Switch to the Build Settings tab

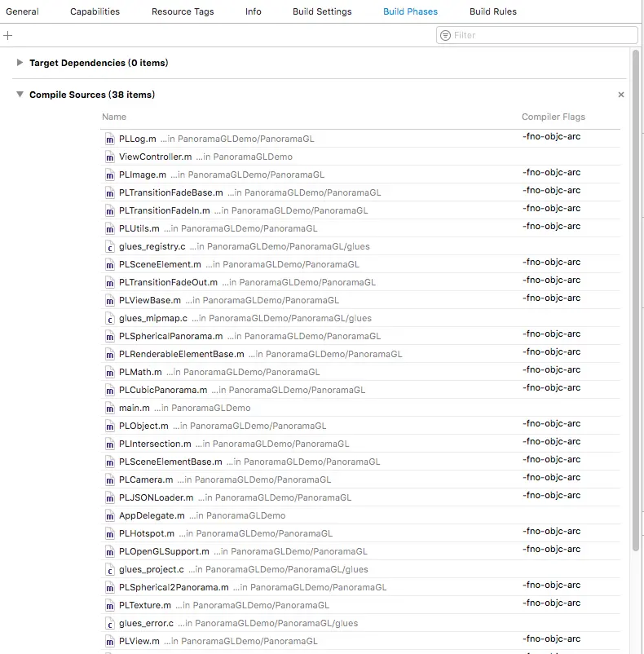(322, 11)
